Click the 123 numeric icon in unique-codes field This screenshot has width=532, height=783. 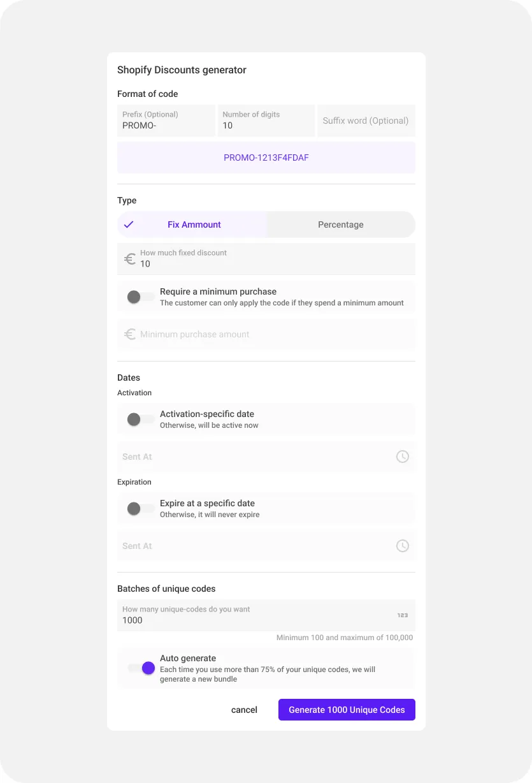403,615
